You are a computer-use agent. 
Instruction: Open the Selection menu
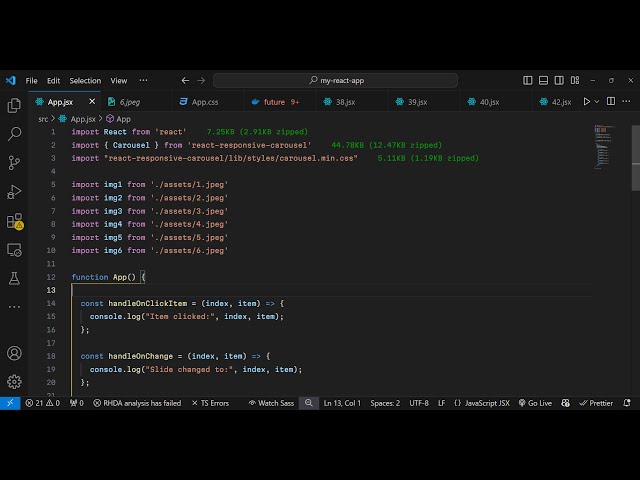85,80
